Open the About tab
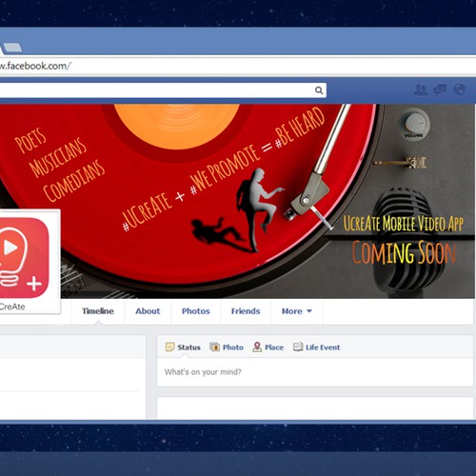The height and width of the screenshot is (476, 476). click(x=148, y=311)
